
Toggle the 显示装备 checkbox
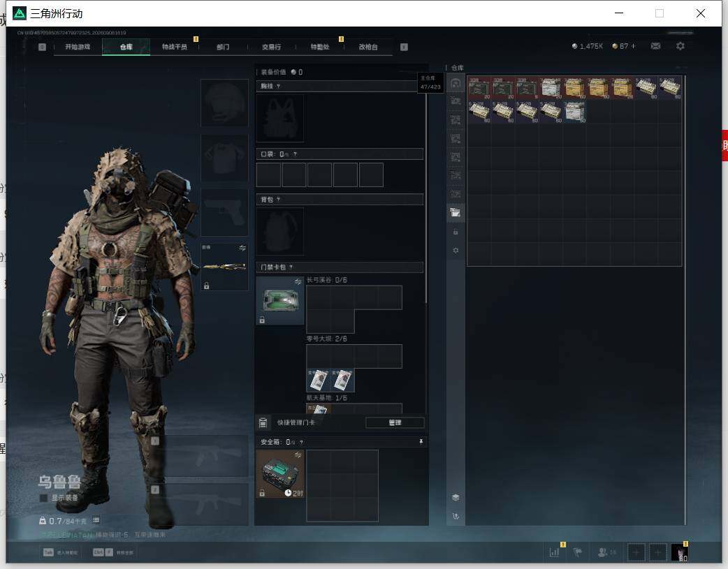click(43, 498)
